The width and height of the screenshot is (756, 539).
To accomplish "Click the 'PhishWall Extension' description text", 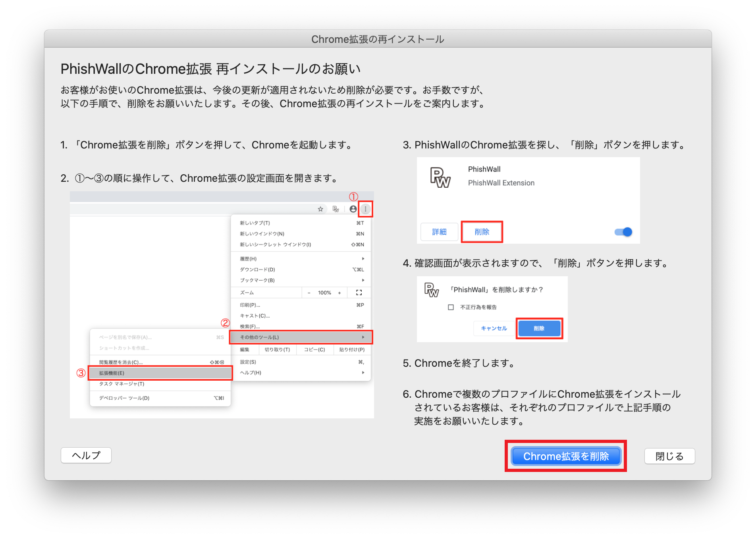I will pos(501,183).
